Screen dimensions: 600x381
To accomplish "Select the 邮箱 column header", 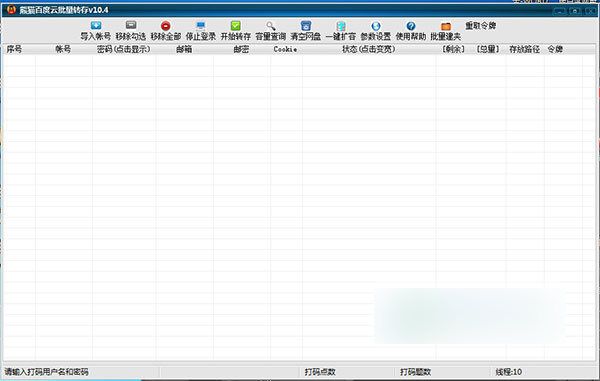I will 184,49.
